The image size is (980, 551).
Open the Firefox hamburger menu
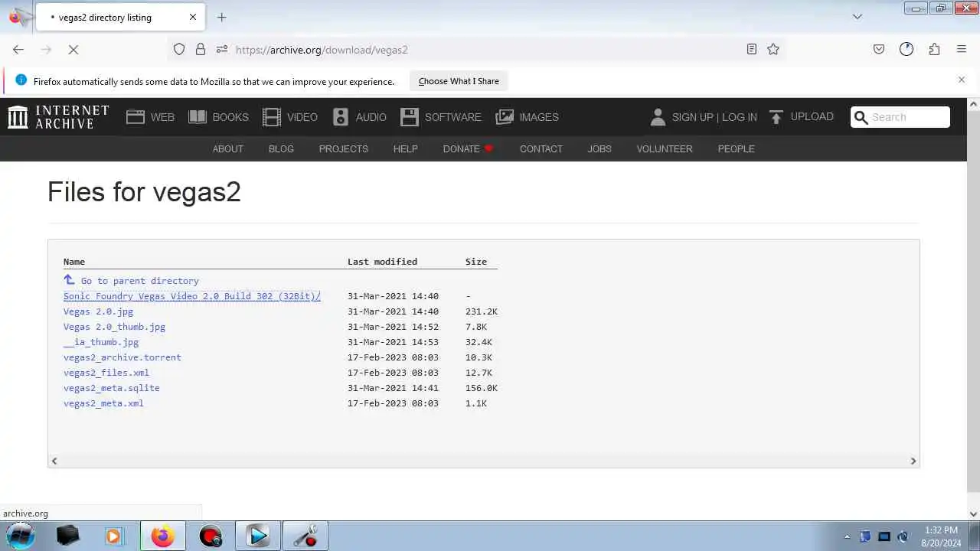coord(962,49)
